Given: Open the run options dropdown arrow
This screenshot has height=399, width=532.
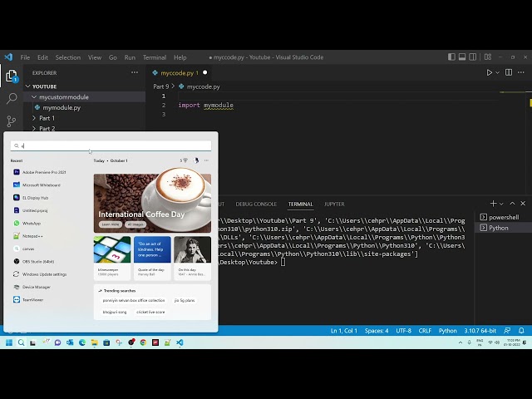Looking at the screenshot, I should pos(497,72).
